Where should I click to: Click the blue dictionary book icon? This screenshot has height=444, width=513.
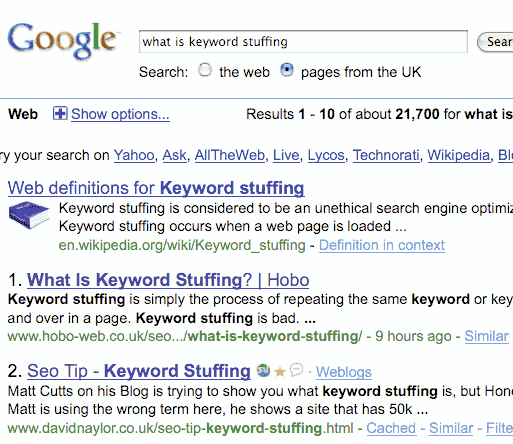point(29,215)
